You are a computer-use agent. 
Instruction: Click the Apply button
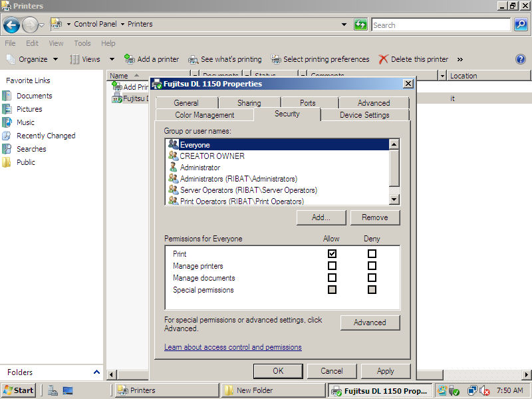(386, 371)
